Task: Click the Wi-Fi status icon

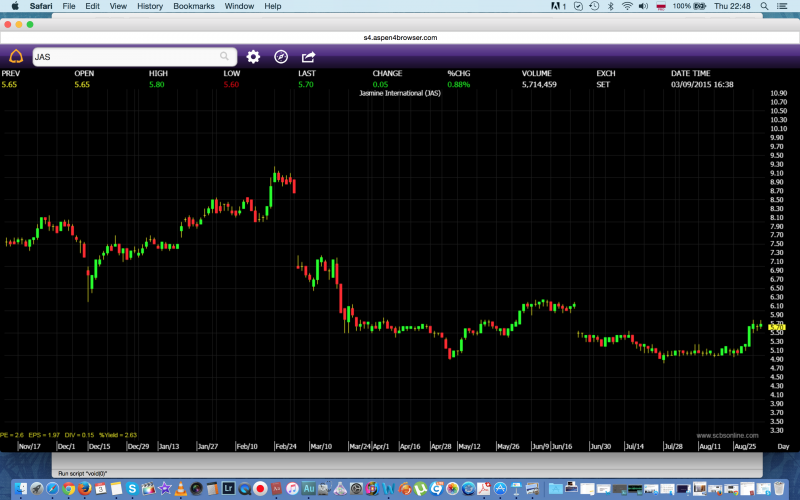Action: tap(627, 6)
